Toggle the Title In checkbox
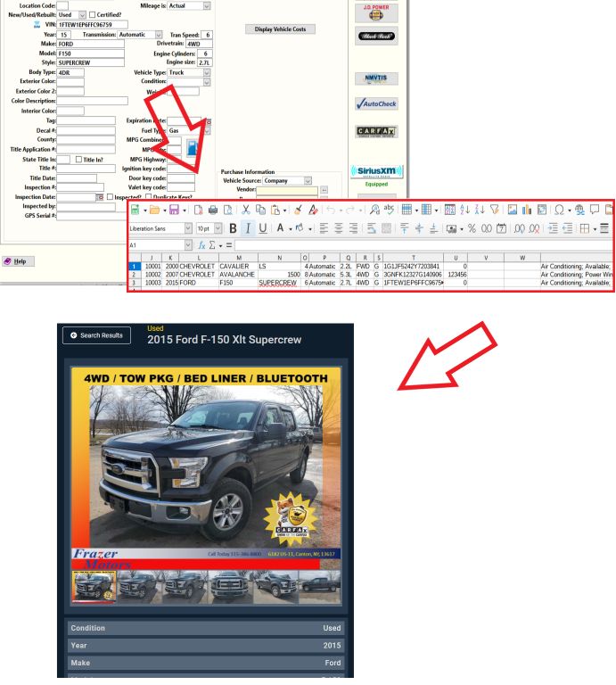Screen dimensions: 616x685 78,159
